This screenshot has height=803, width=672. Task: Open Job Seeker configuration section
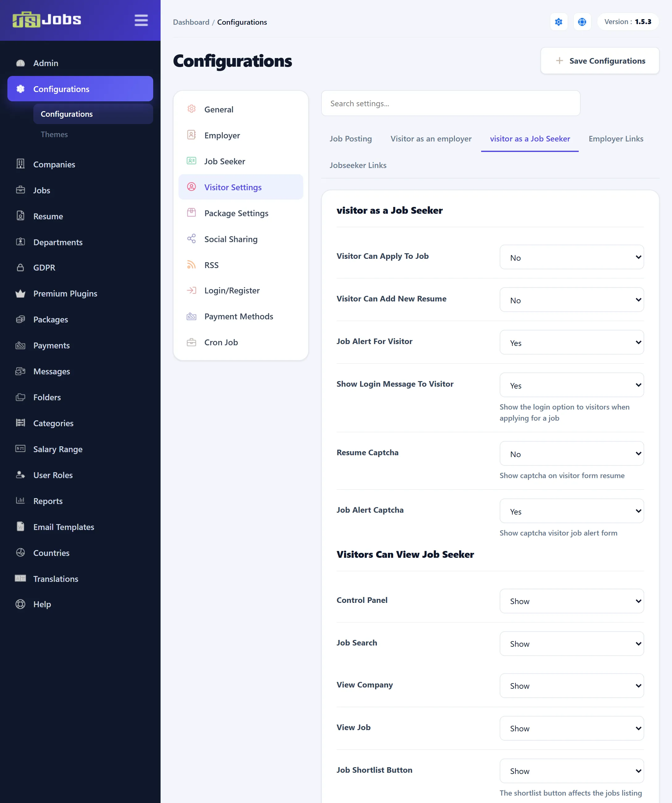point(241,161)
